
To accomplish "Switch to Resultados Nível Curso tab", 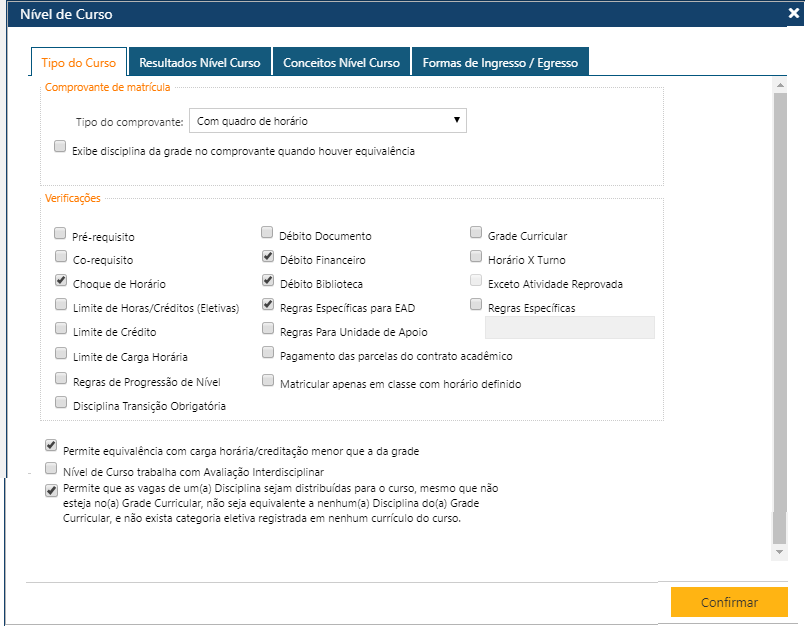I will pyautogui.click(x=200, y=63).
